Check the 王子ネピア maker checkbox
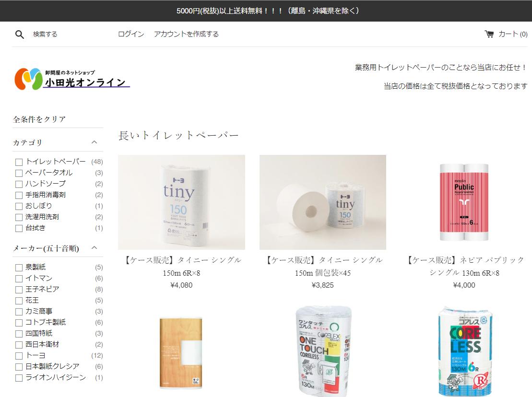The width and height of the screenshot is (532, 397). [x=19, y=290]
